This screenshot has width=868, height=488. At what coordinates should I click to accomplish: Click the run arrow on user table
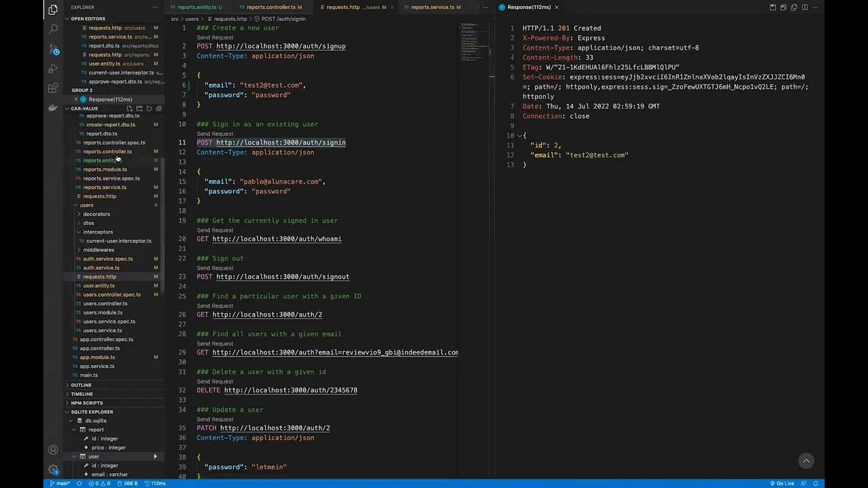coord(155,457)
